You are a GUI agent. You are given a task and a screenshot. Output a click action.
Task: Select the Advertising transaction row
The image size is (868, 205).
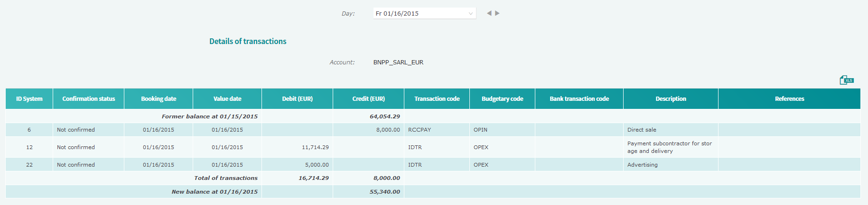pos(433,165)
